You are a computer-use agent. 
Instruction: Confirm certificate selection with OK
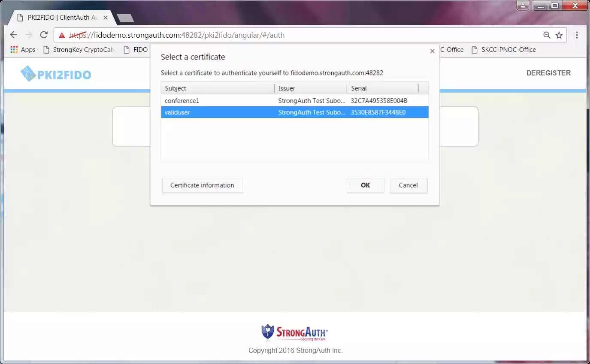pyautogui.click(x=365, y=185)
